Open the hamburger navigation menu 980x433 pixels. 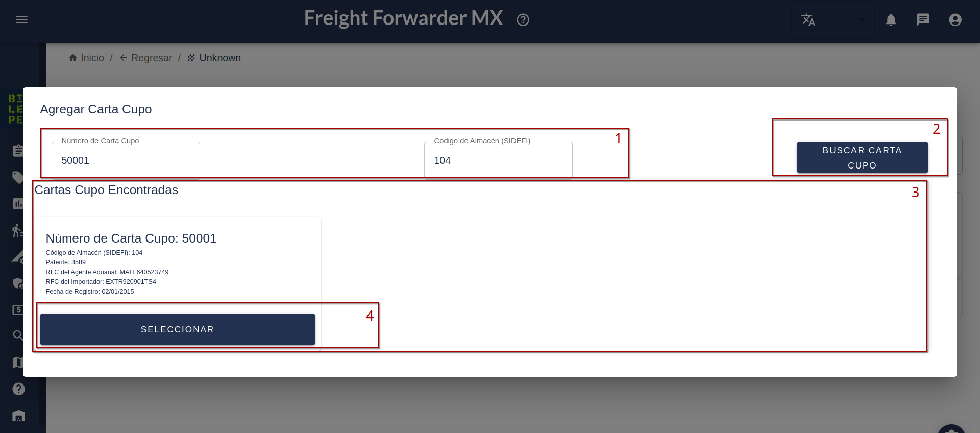[x=21, y=20]
